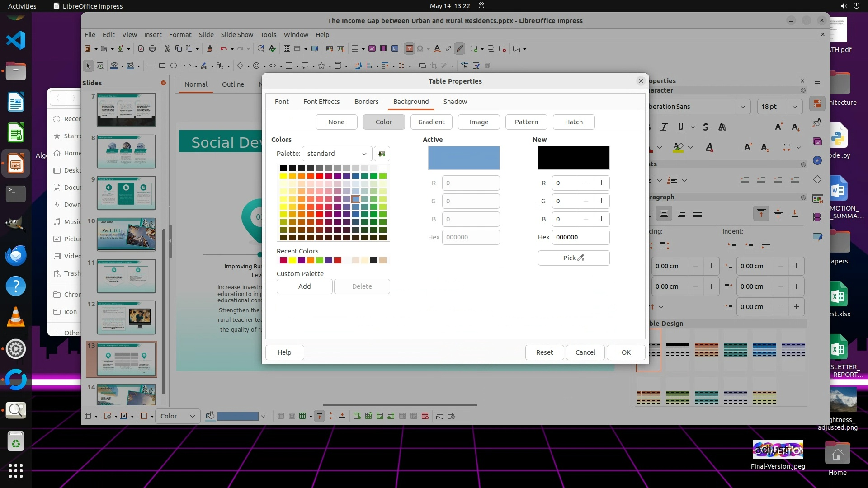The image size is (868, 488).
Task: Open the Slide Show menu
Action: point(236,35)
